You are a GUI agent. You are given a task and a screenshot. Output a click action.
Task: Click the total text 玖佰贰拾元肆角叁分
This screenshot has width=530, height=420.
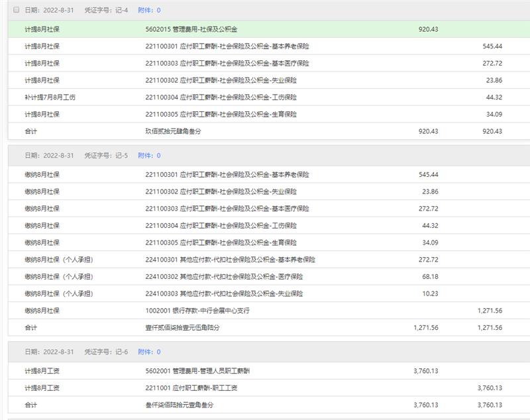click(173, 131)
